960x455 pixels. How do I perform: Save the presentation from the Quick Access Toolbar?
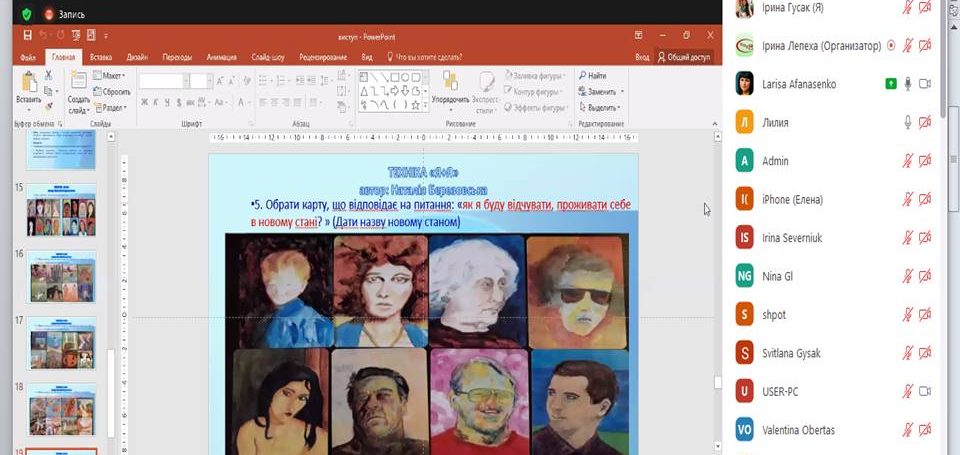(x=28, y=36)
